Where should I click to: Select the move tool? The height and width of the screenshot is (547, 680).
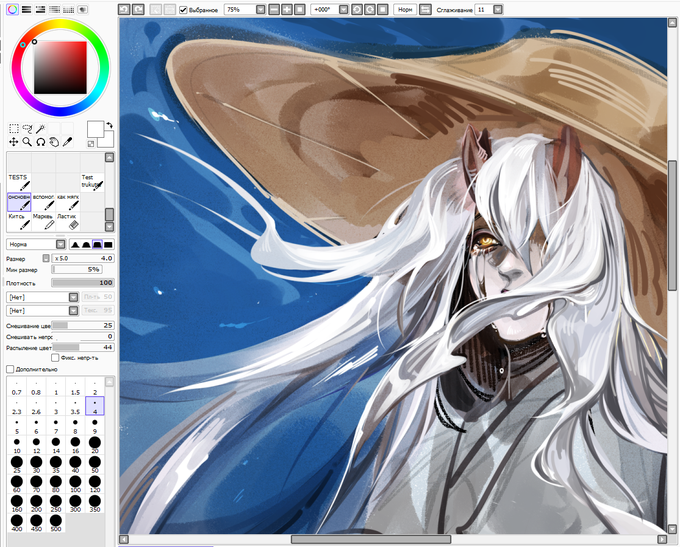tap(14, 142)
